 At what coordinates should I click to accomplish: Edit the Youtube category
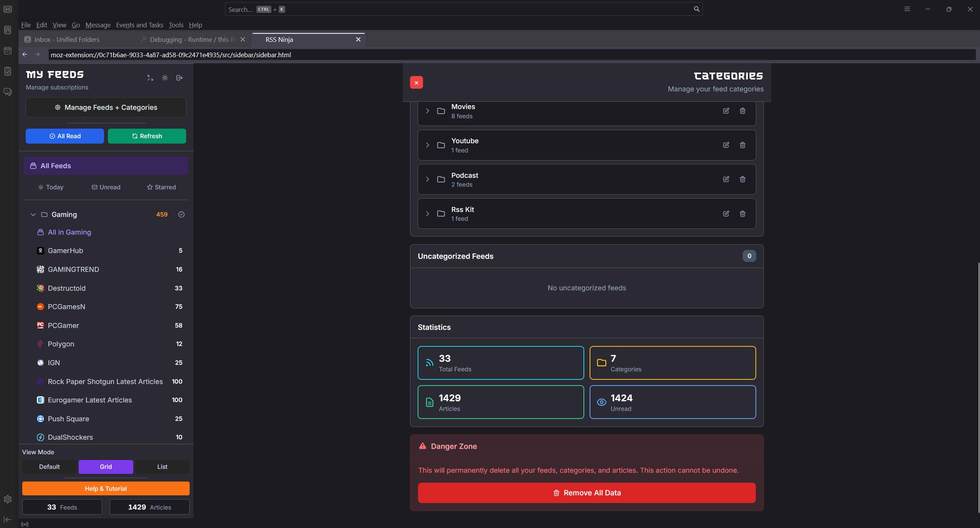pos(726,145)
